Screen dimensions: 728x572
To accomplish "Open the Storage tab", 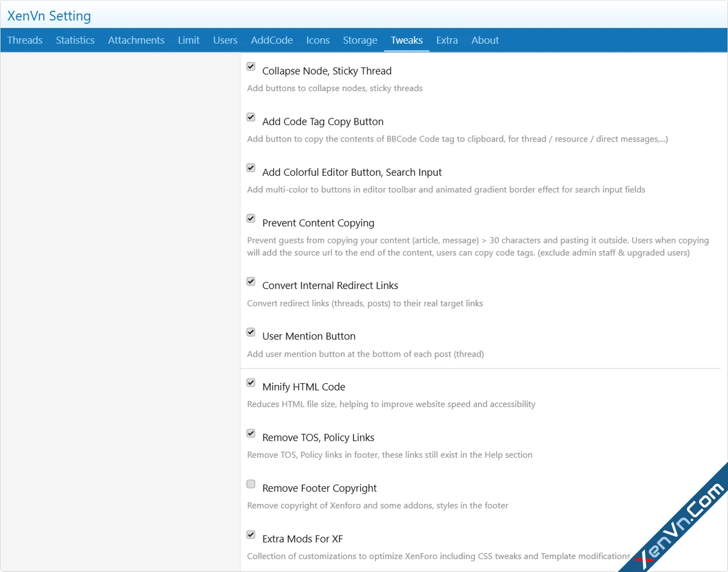I will click(x=360, y=40).
